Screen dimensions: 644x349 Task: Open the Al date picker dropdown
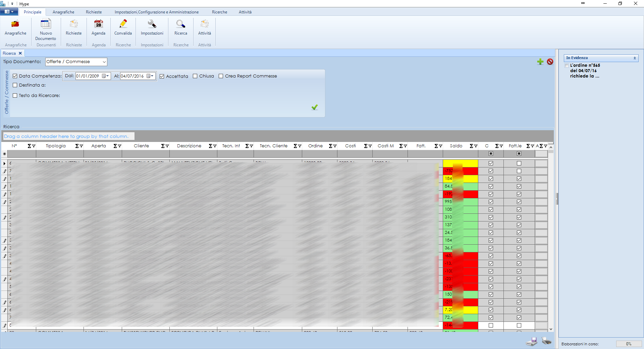click(152, 76)
